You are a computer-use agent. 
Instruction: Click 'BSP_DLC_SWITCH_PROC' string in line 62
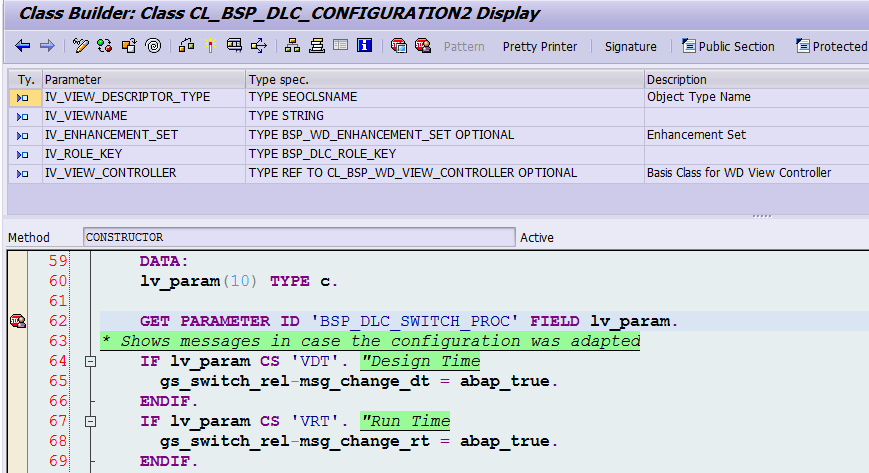pos(415,321)
